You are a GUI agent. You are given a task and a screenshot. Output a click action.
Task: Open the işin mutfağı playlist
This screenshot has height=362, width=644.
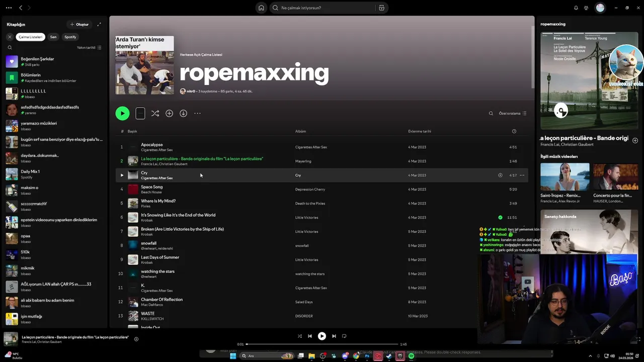click(54, 319)
